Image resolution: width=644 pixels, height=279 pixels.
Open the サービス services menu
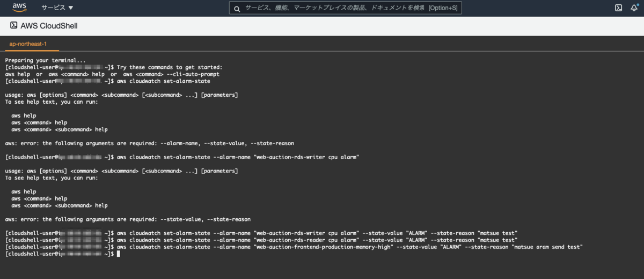pyautogui.click(x=57, y=8)
